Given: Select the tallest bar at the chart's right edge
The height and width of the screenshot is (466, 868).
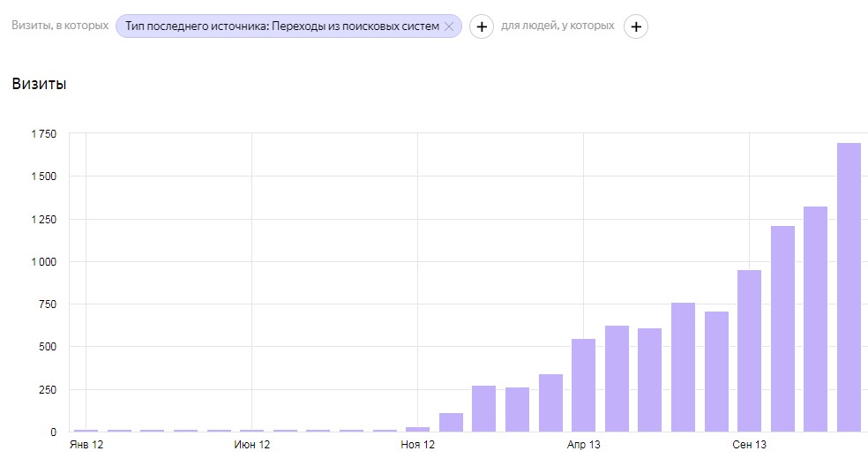Looking at the screenshot, I should point(849,287).
